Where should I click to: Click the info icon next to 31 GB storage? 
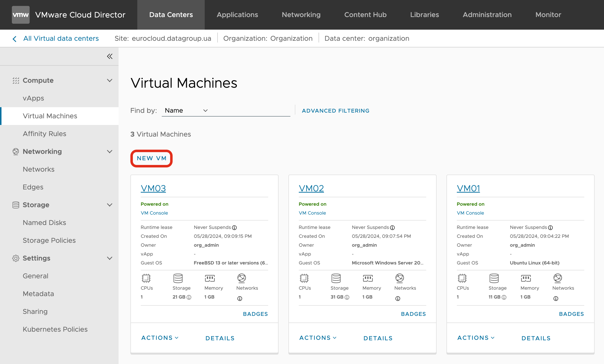pyautogui.click(x=347, y=297)
